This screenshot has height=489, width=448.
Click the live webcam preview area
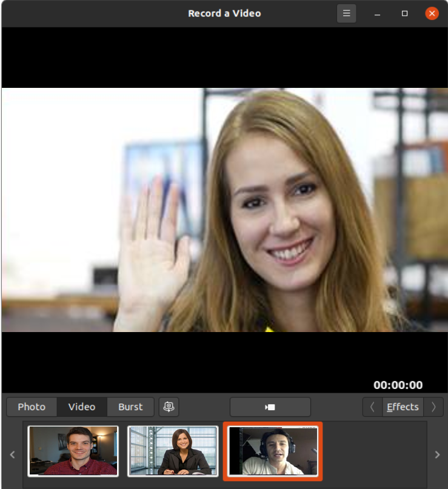224,210
